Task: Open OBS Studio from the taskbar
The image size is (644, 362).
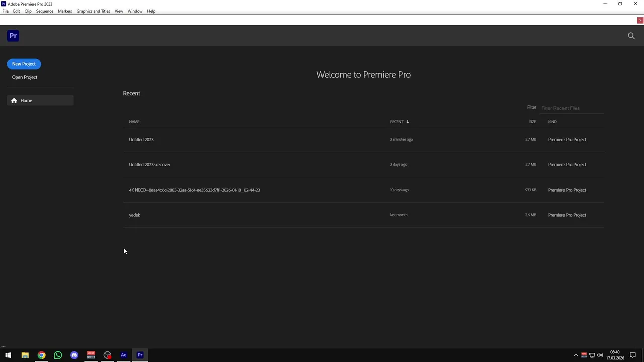Action: click(x=107, y=355)
